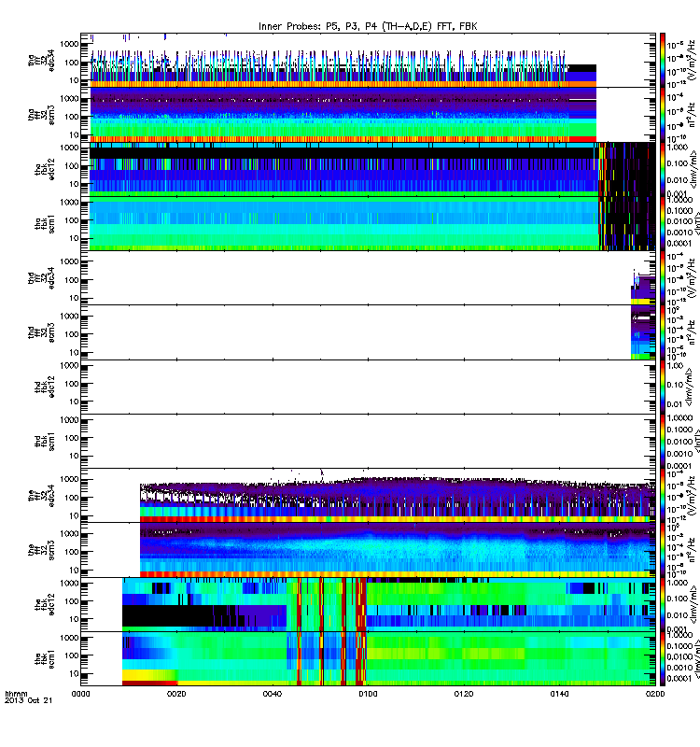
Task: Select the 'tha fff 32 edc34' panel label
Action: click(41, 61)
